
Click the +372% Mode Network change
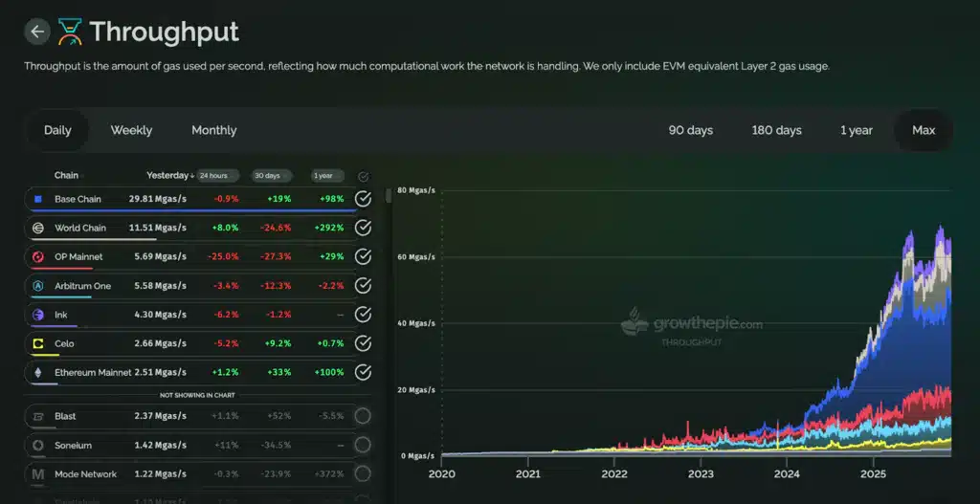pyautogui.click(x=329, y=474)
